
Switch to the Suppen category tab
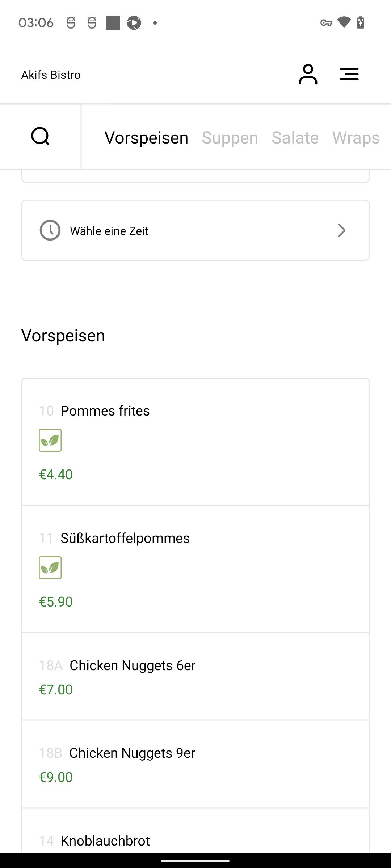pyautogui.click(x=230, y=138)
